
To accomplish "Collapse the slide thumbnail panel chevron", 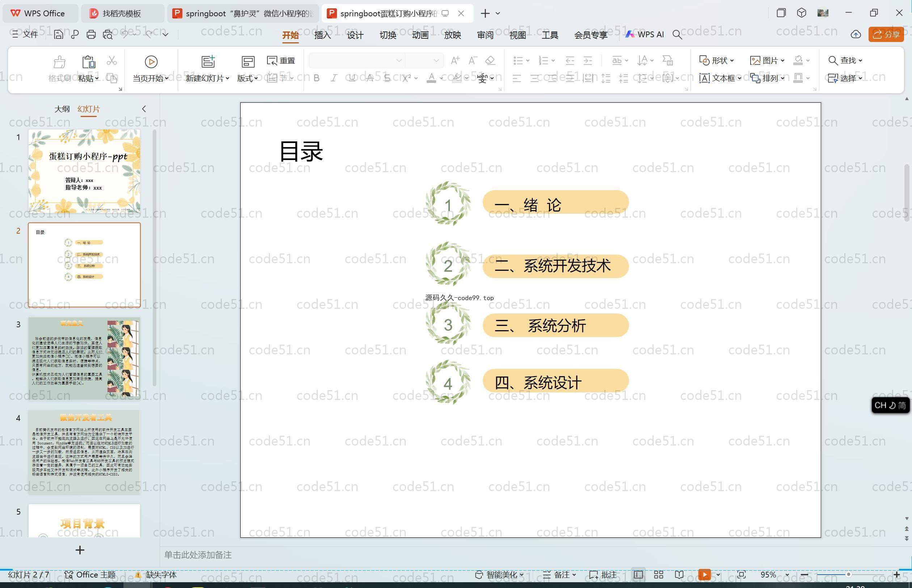I will point(144,109).
